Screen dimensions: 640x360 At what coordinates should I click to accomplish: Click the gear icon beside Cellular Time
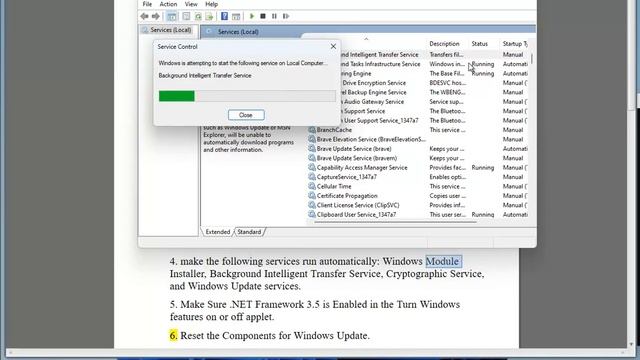coord(312,186)
